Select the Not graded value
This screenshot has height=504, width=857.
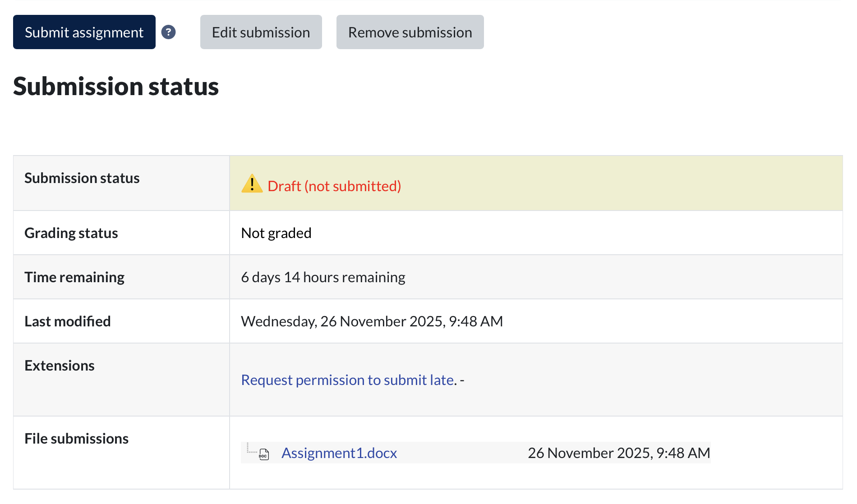click(276, 233)
